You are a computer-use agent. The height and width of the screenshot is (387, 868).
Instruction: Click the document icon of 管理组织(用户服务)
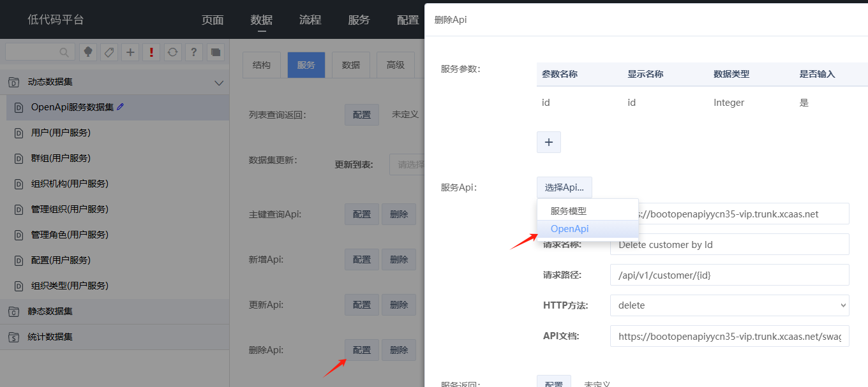click(x=19, y=210)
